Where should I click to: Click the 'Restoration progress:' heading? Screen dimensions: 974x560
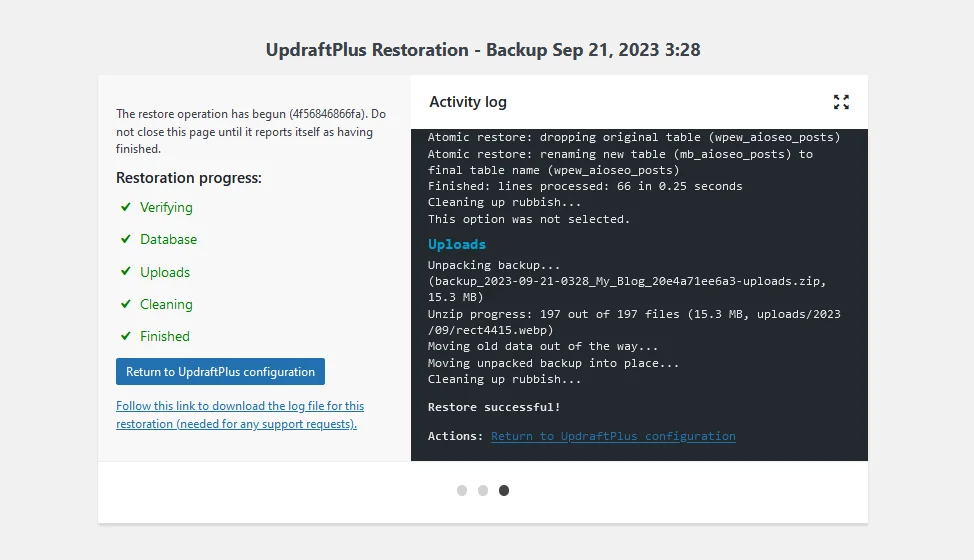[189, 178]
